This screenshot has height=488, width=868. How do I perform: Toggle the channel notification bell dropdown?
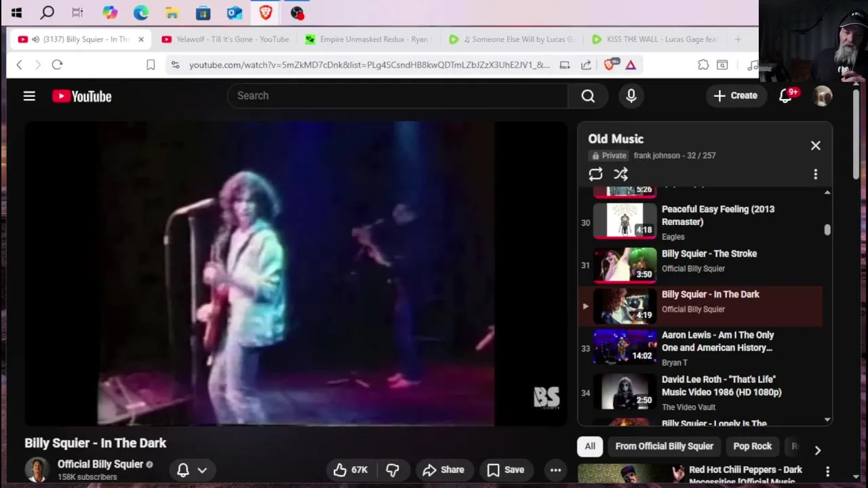tap(192, 470)
